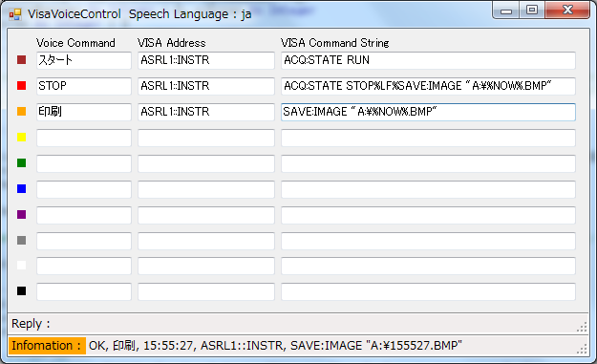The height and width of the screenshot is (364, 597).
Task: Click the SAVE:IMAGE command string field in 印刷 row
Action: pyautogui.click(x=428, y=112)
